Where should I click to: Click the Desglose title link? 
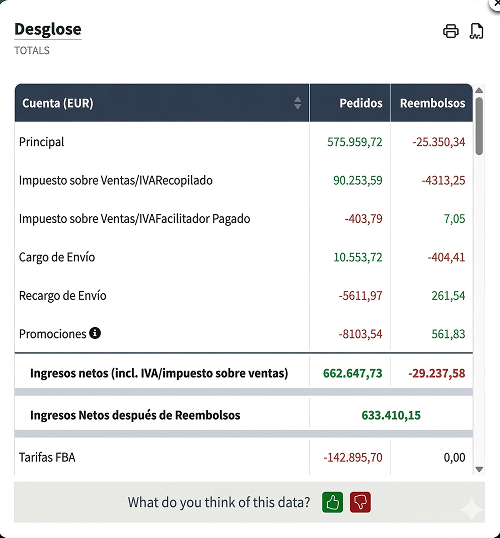(x=48, y=29)
